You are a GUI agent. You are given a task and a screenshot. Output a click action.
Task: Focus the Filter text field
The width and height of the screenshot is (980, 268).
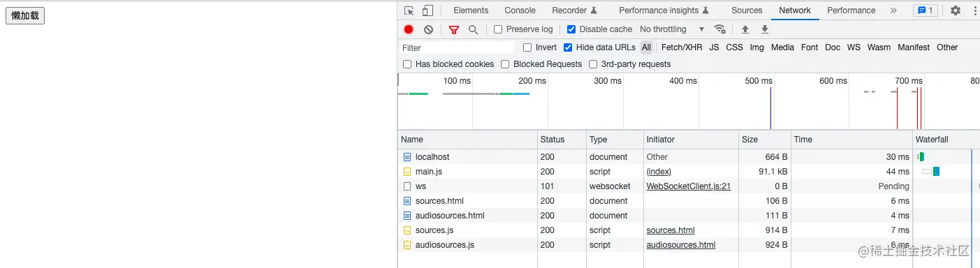pyautogui.click(x=456, y=47)
